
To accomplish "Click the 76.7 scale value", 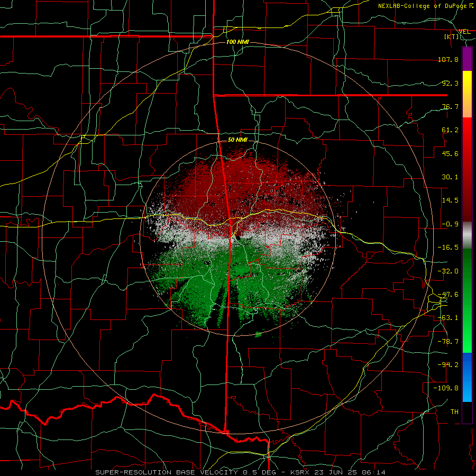I will tap(450, 106).
